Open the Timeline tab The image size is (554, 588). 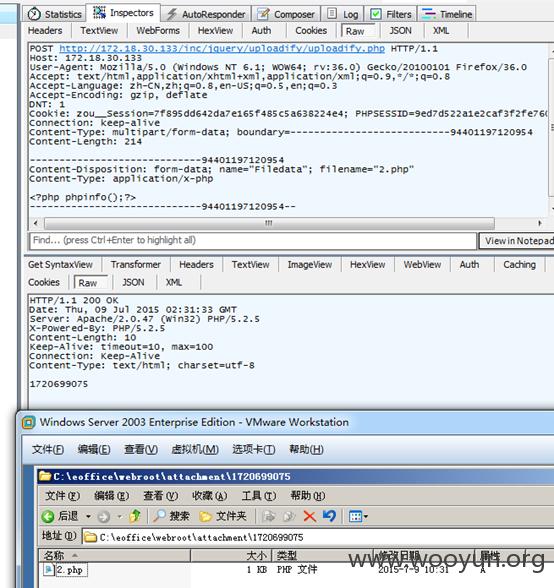tap(446, 14)
